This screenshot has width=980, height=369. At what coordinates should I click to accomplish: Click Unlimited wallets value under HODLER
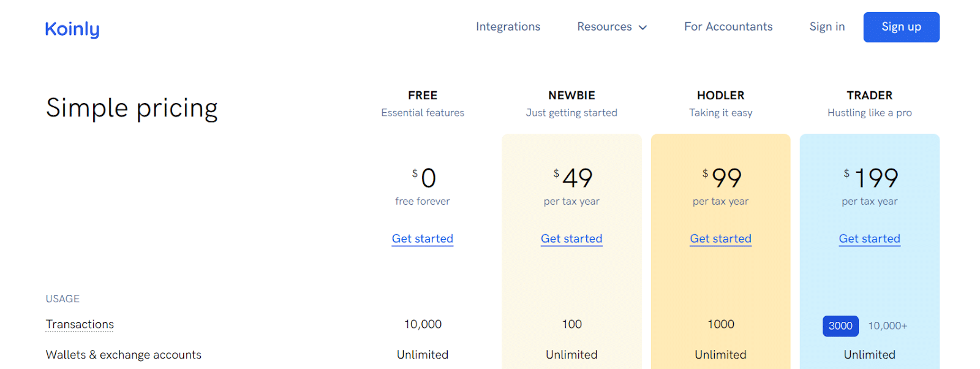point(720,355)
